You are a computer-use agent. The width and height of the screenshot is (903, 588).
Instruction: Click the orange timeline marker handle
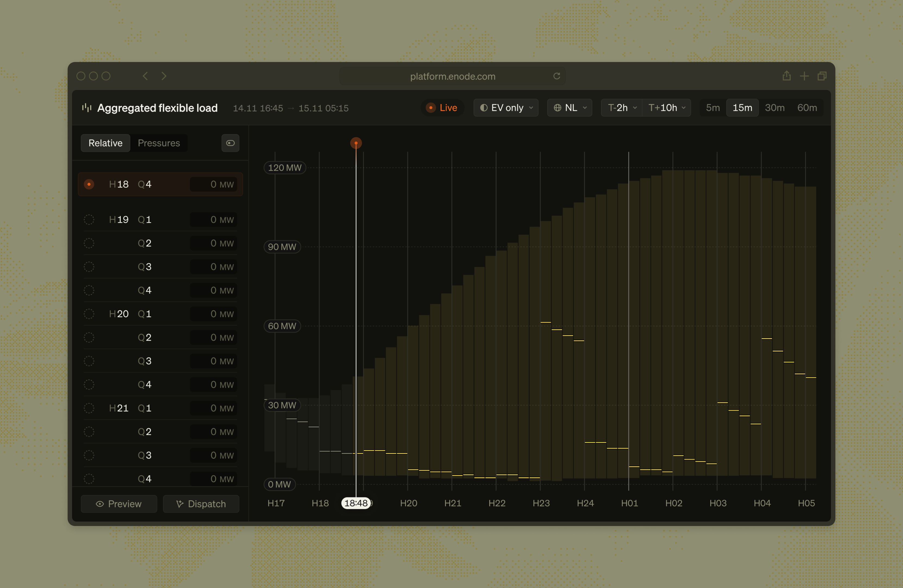356,143
